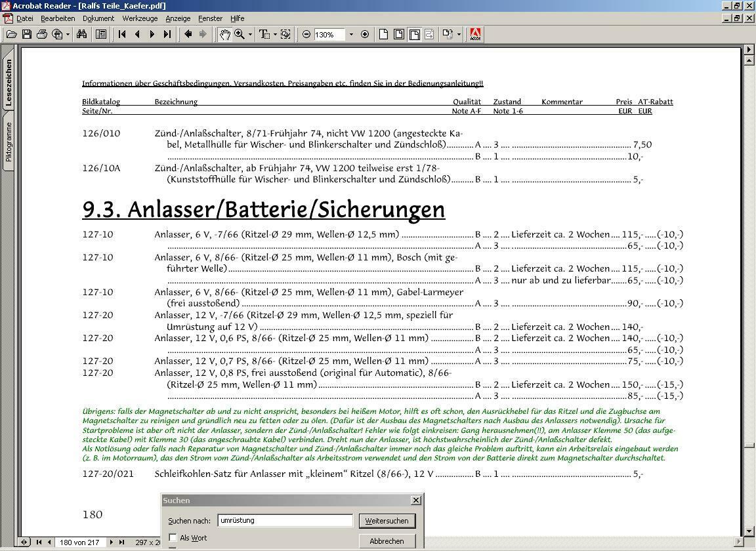
Task: Set Fit in Window page view icon
Action: (x=399, y=34)
